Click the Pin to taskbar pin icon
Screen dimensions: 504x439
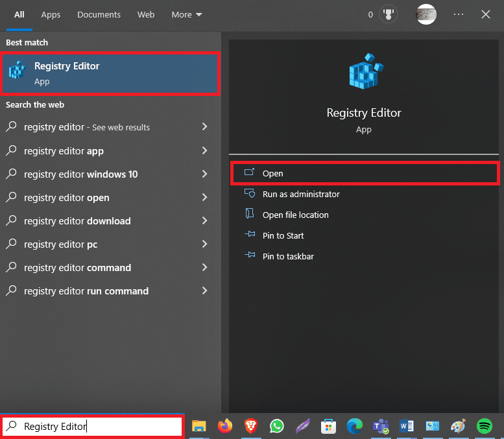pos(250,255)
